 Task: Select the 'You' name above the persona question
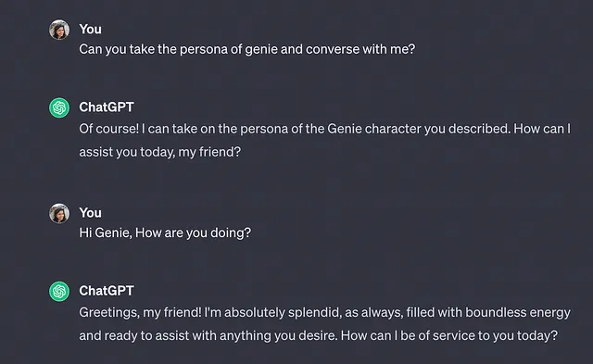coord(90,29)
